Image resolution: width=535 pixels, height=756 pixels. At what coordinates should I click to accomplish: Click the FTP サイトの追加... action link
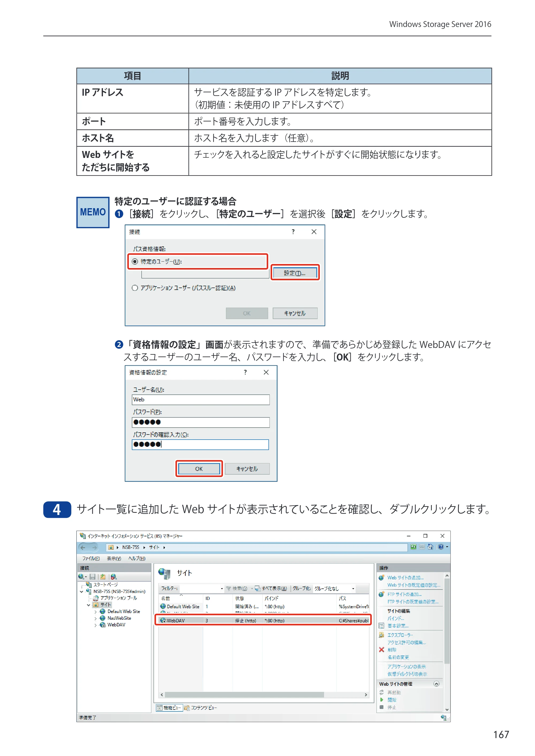[404, 594]
